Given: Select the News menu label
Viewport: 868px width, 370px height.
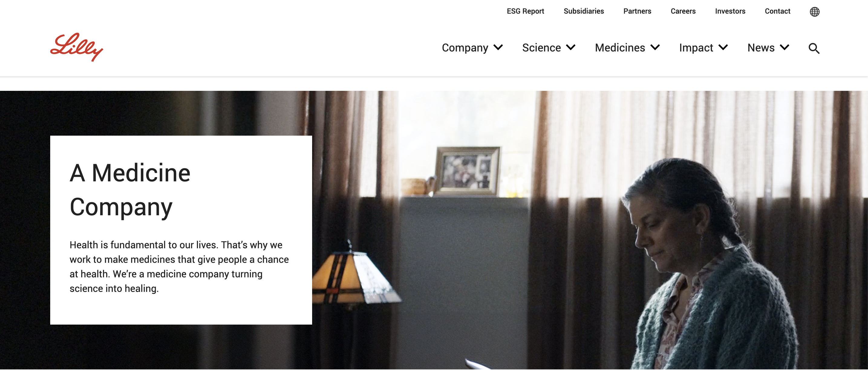Looking at the screenshot, I should point(761,48).
